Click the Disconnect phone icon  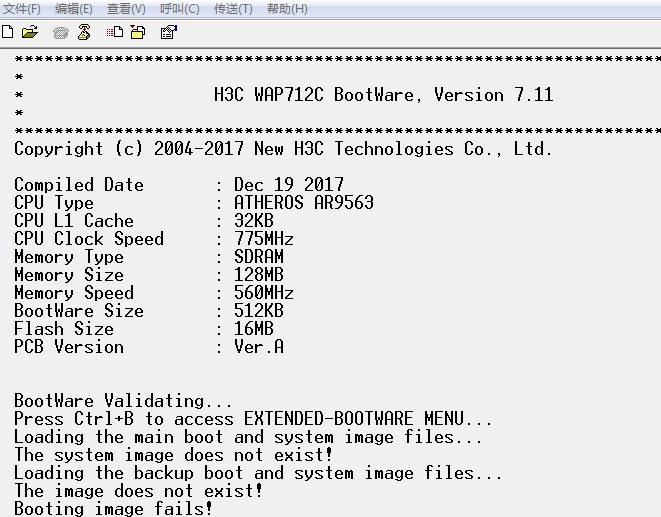click(x=84, y=32)
